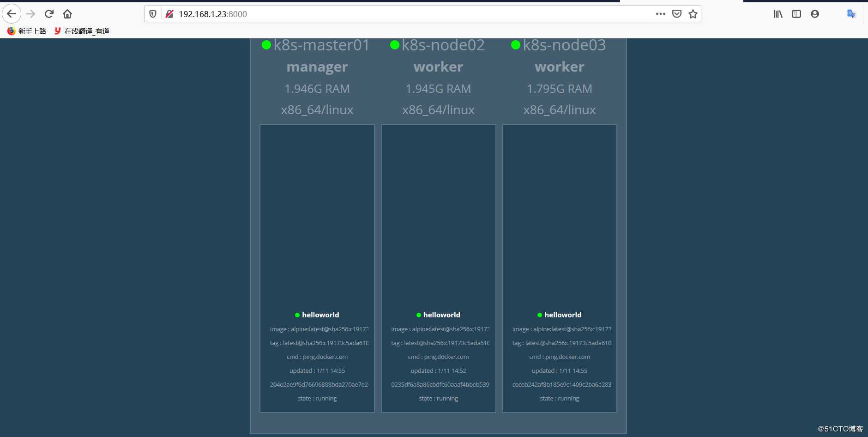This screenshot has width=868, height=437.
Task: Click cmd ping.docker.com in k8s-node03 card
Action: (560, 357)
